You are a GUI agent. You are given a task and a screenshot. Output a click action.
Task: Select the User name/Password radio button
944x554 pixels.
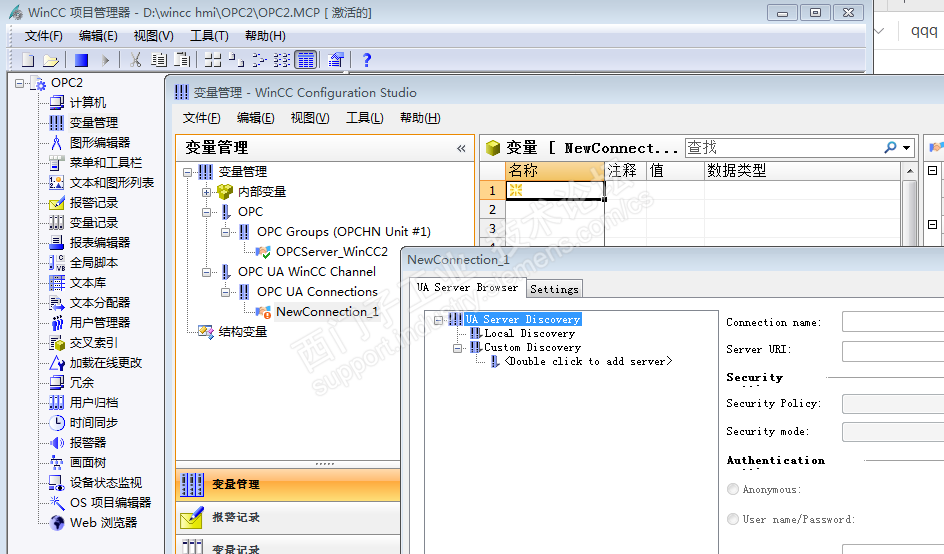click(733, 518)
